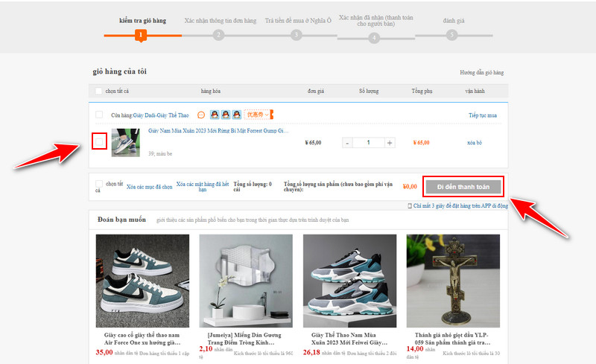Click the step 3 circle in progress bar
Image resolution: width=596 pixels, height=364 pixels.
[x=297, y=34]
